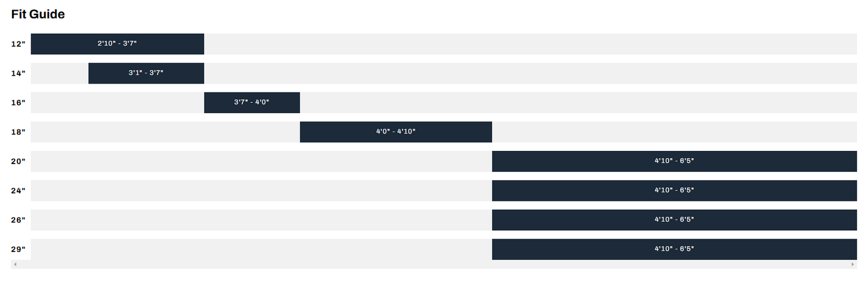Click the 29" row's 4'10" - 6'5" bar

click(x=674, y=250)
